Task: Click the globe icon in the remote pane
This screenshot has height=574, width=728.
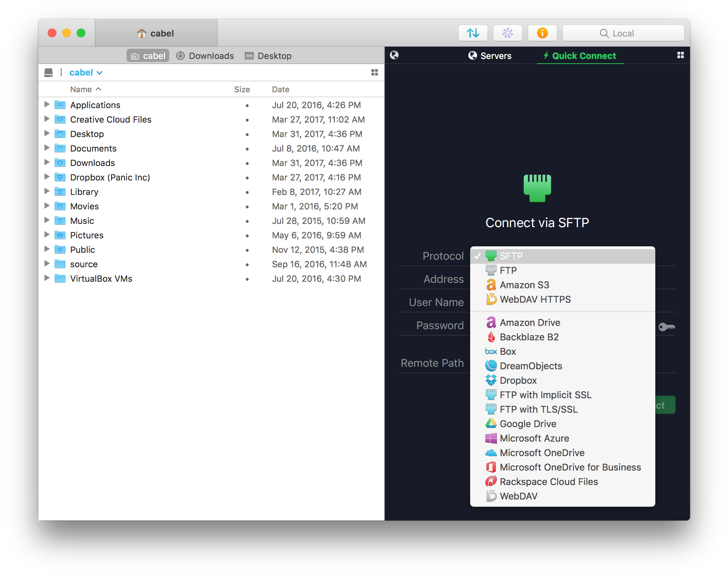Action: [x=394, y=55]
